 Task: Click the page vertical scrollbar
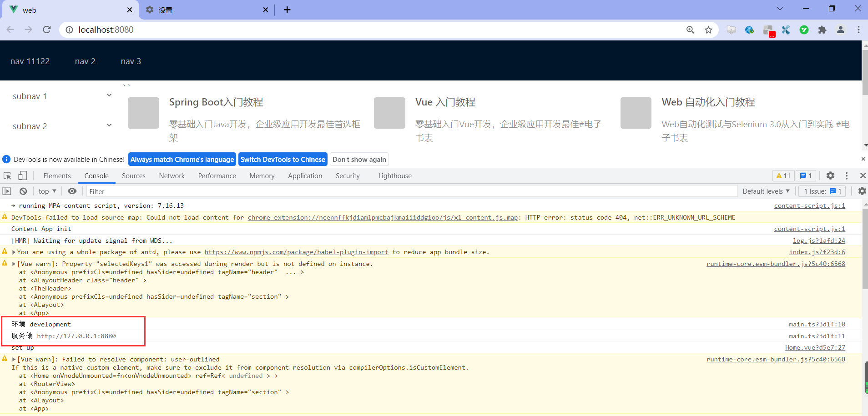coord(865,73)
